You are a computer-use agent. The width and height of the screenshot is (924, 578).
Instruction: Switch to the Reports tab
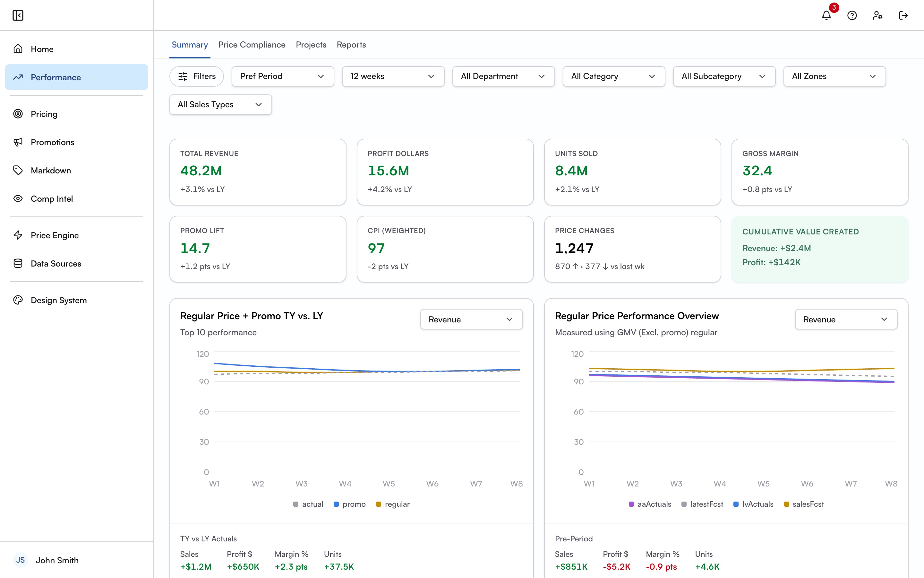click(351, 45)
